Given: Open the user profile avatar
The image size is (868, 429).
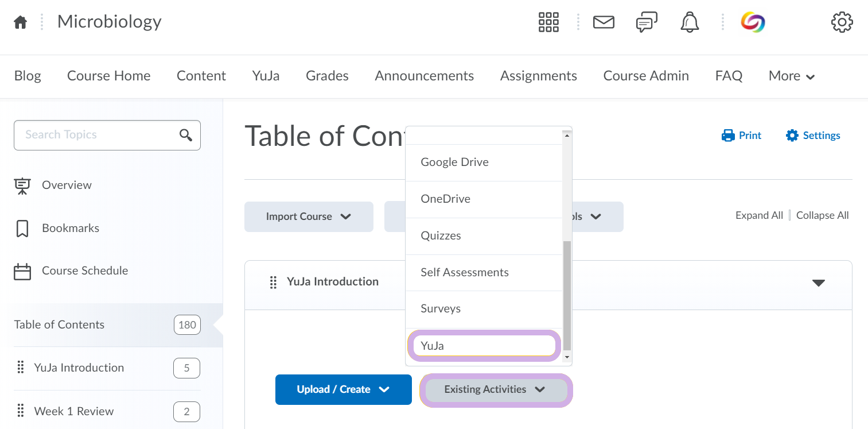Looking at the screenshot, I should (x=753, y=22).
